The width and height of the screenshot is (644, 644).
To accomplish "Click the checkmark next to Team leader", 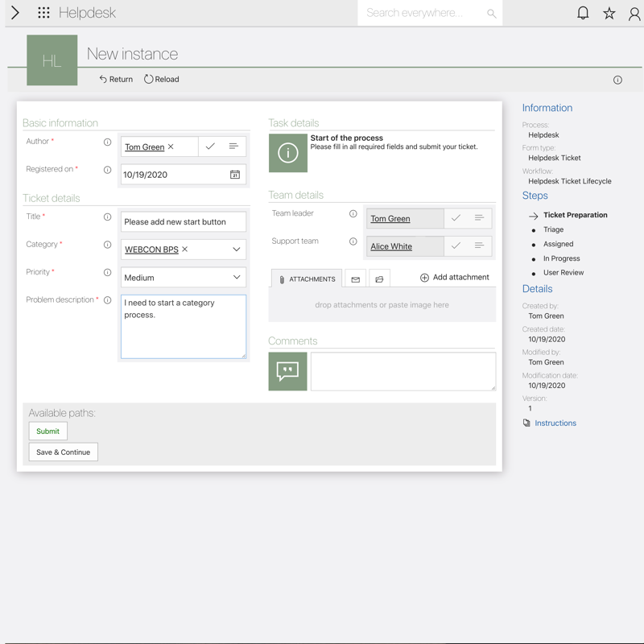I will [x=456, y=218].
